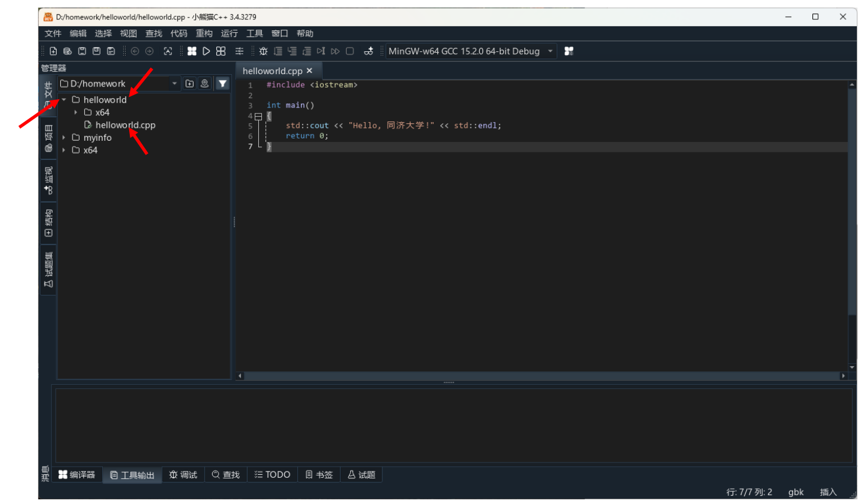Screen dimensions: 858x504
Task: Open the 运行 menu
Action: tap(229, 33)
